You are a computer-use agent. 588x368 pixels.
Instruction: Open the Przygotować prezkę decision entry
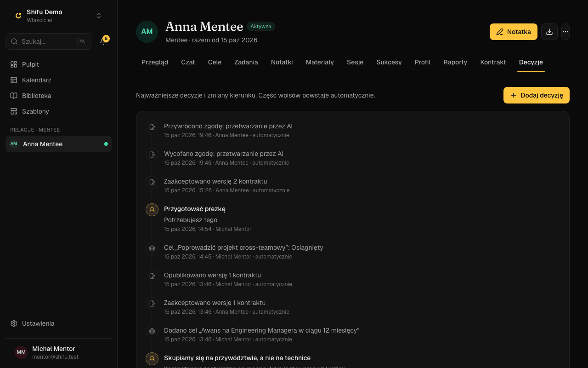(195, 209)
